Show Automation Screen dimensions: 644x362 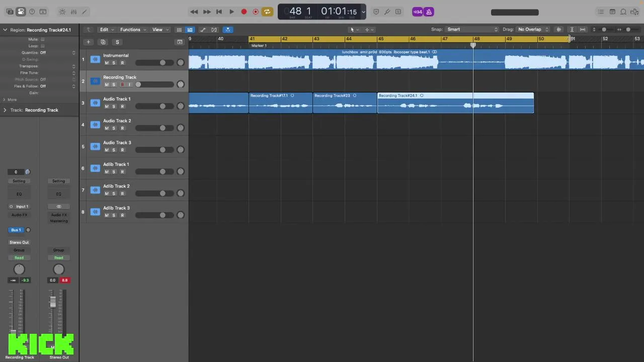[x=203, y=30]
